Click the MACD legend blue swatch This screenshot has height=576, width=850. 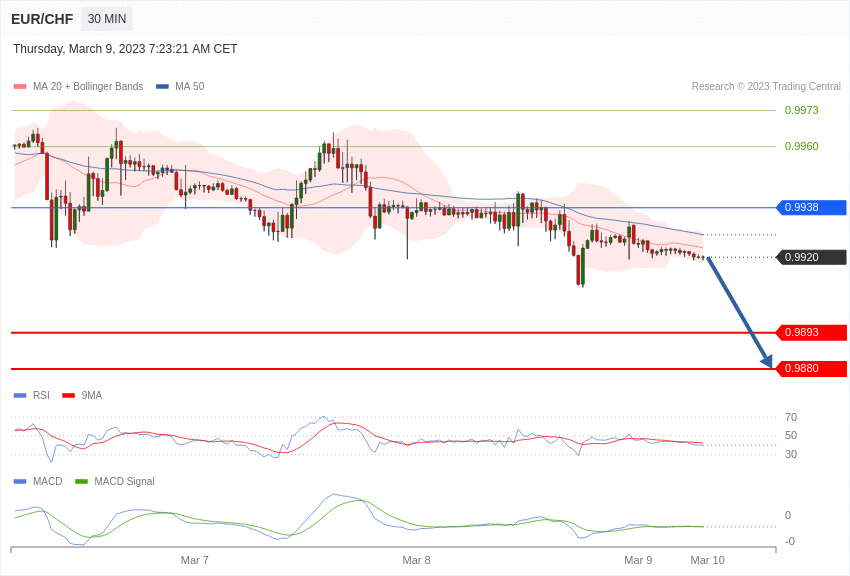click(20, 482)
